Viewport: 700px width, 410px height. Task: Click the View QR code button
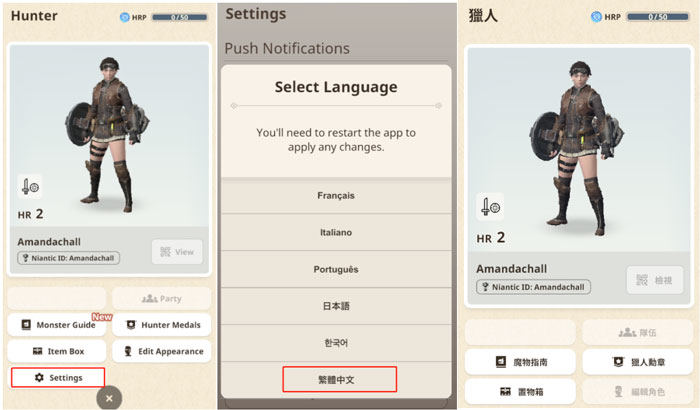pos(177,252)
